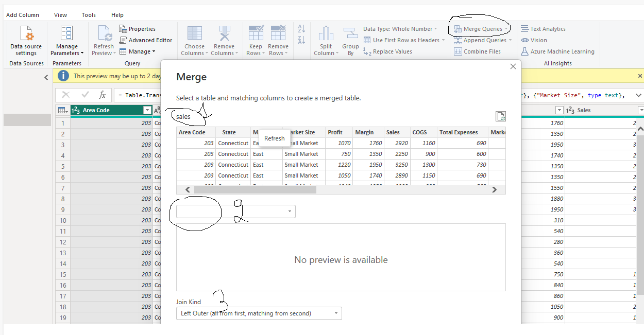
Task: Select Margin column in merge preview
Action: 368,132
